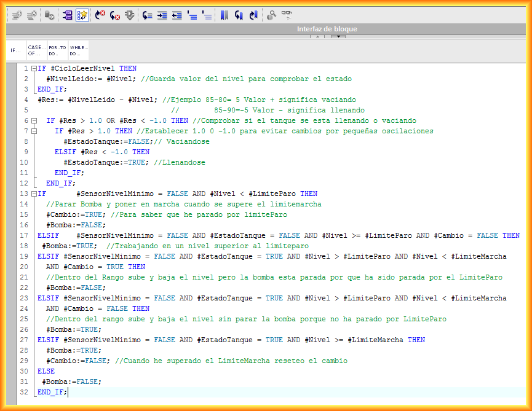The height and width of the screenshot is (411, 532).
Task: Jump to the next bookmark icon
Action: coord(239,15)
